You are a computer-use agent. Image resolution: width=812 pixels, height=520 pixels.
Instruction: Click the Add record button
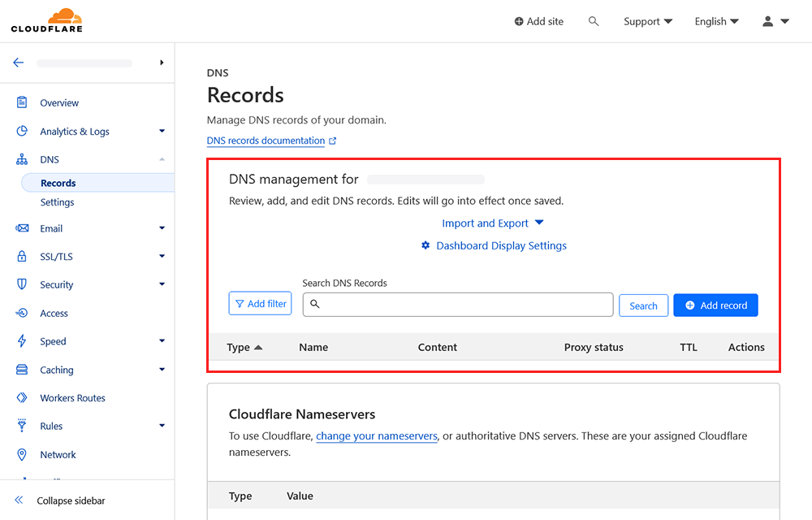[x=715, y=305]
